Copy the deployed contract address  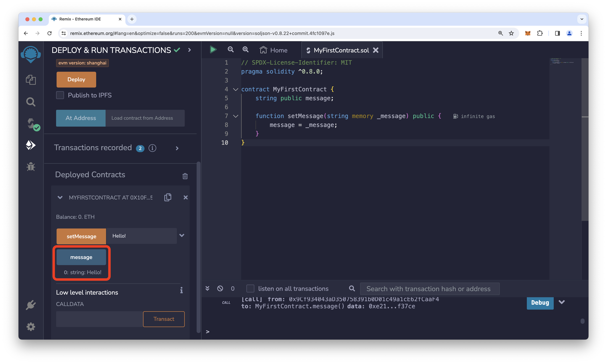(168, 197)
